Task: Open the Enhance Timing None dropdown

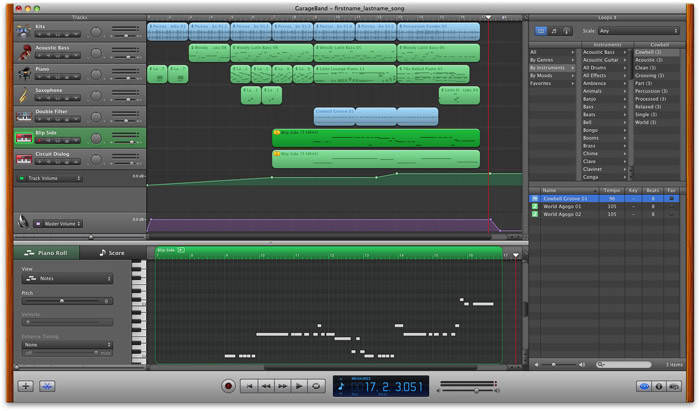Action: [x=67, y=345]
